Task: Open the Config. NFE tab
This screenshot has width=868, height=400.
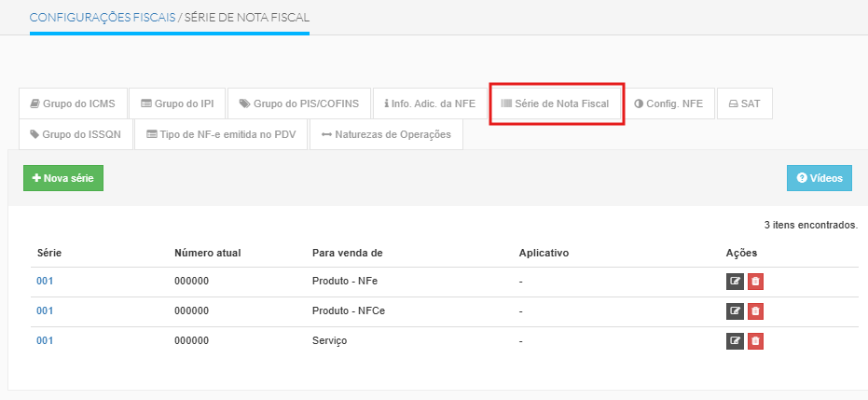Action: (668, 104)
